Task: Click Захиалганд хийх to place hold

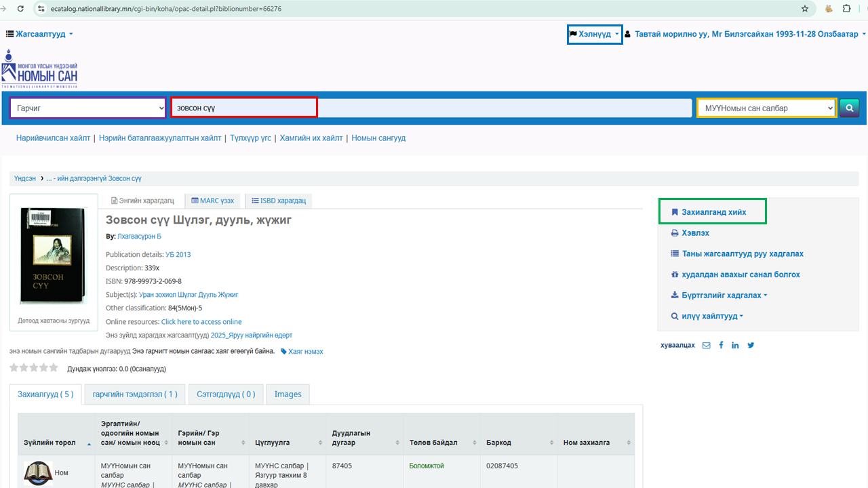Action: (x=713, y=212)
